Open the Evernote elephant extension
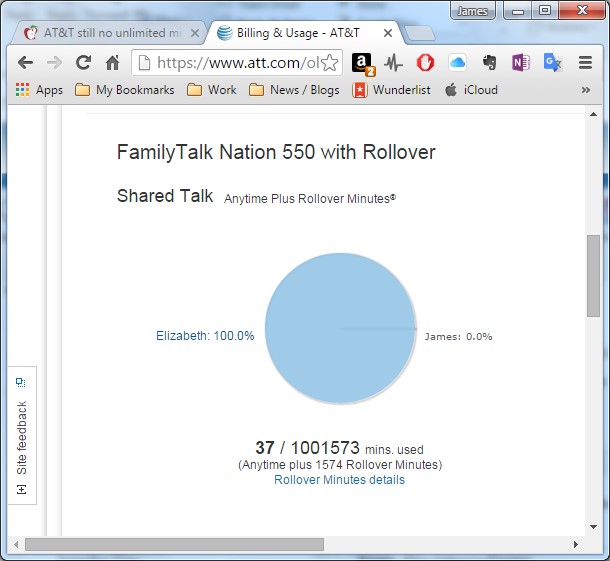Screen dimensions: 610x561 (489, 63)
